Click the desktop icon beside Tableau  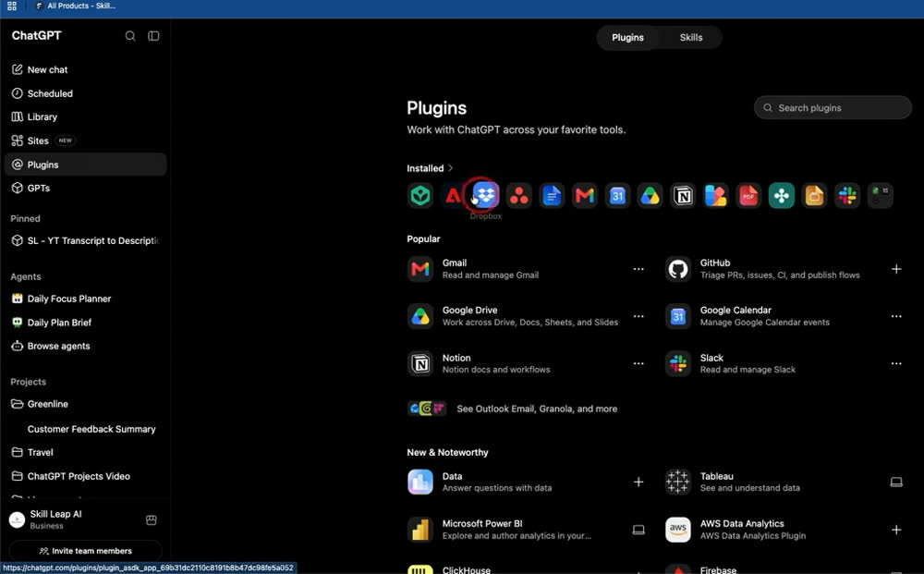tap(896, 482)
